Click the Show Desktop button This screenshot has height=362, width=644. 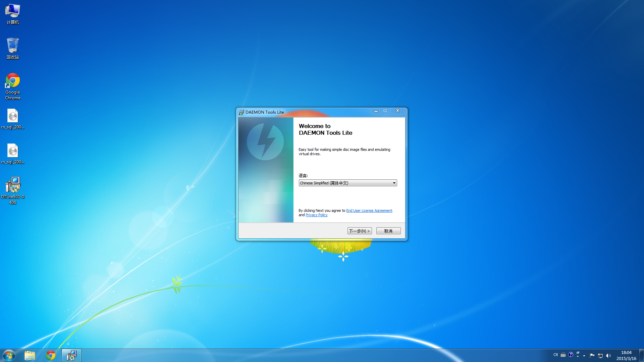(x=641, y=355)
